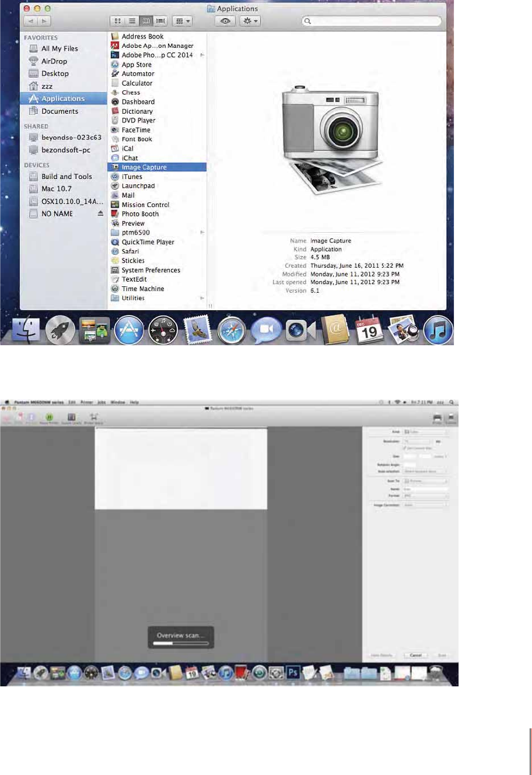Open the Scan To dropdown
532x775 pixels.
coord(426,481)
